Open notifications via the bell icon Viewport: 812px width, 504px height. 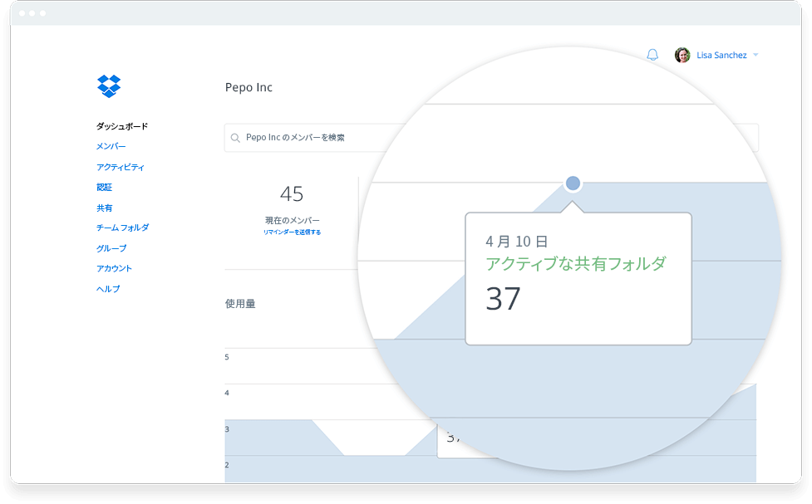652,54
